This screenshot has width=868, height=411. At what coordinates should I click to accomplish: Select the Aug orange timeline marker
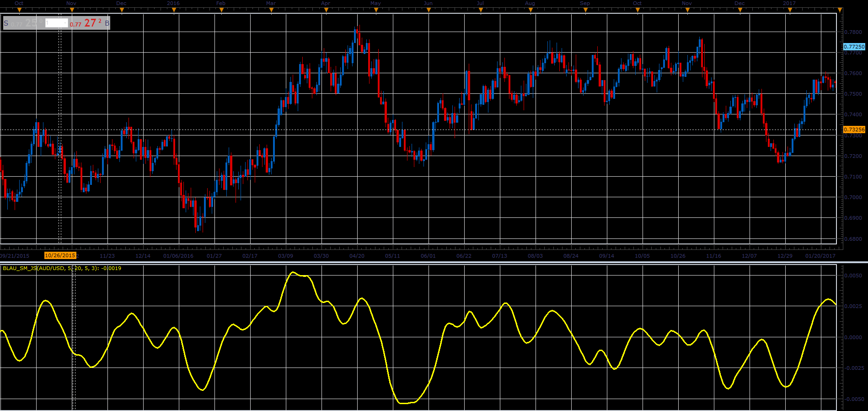point(530,10)
